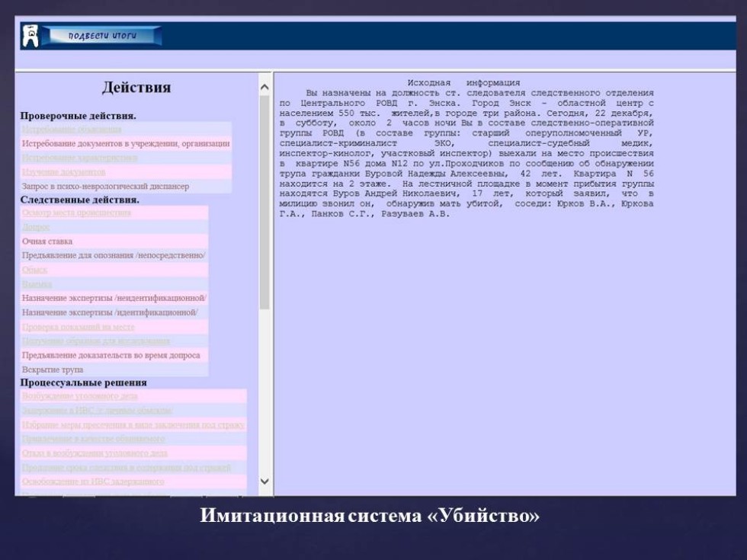Select «Предъявление доказательств во время допроса»
The height and width of the screenshot is (560, 747).
pos(111,355)
